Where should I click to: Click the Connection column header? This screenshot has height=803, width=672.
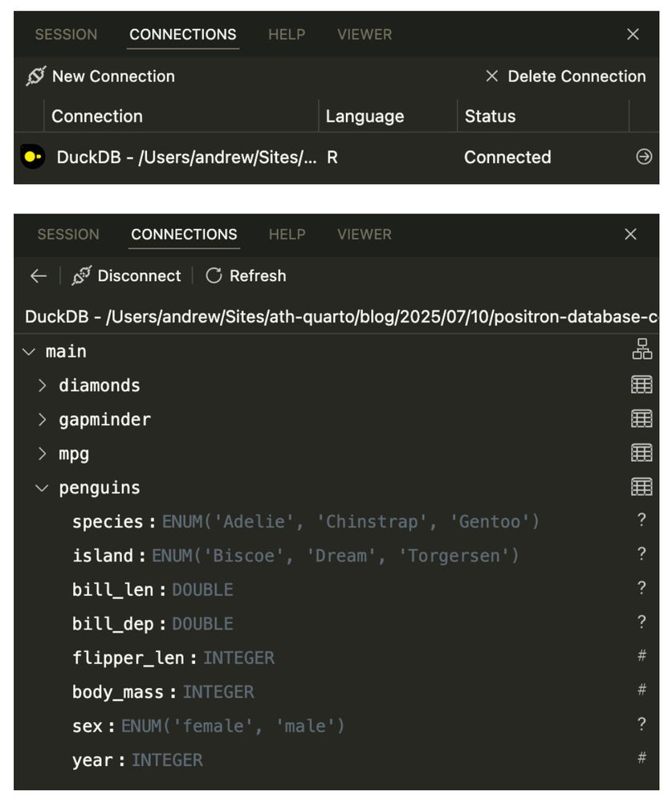(97, 116)
